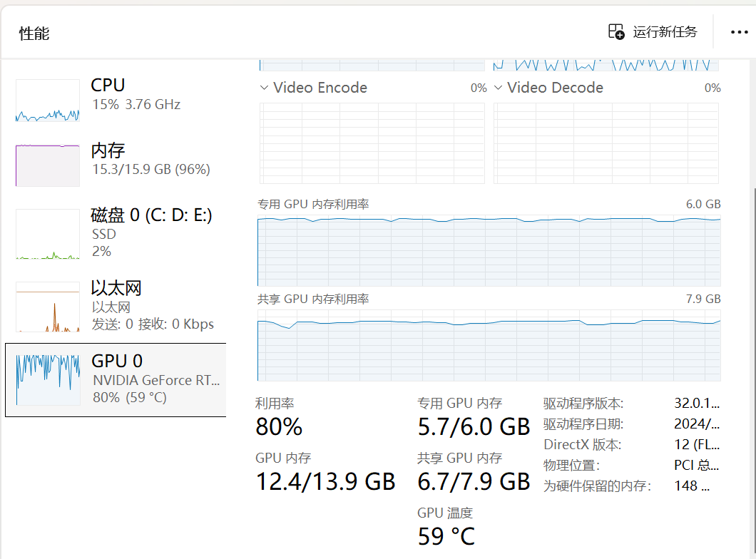The image size is (756, 559).
Task: Click the 共享 GPU 内存利用率 graph
Action: (489, 346)
